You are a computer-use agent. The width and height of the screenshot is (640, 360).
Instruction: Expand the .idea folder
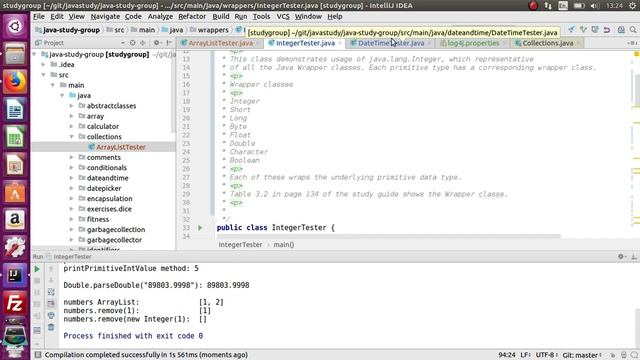(x=44, y=64)
